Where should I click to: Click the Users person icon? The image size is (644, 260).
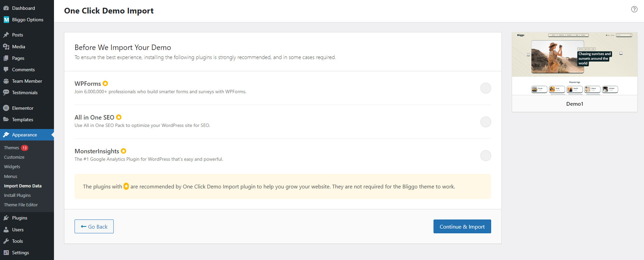click(6, 230)
